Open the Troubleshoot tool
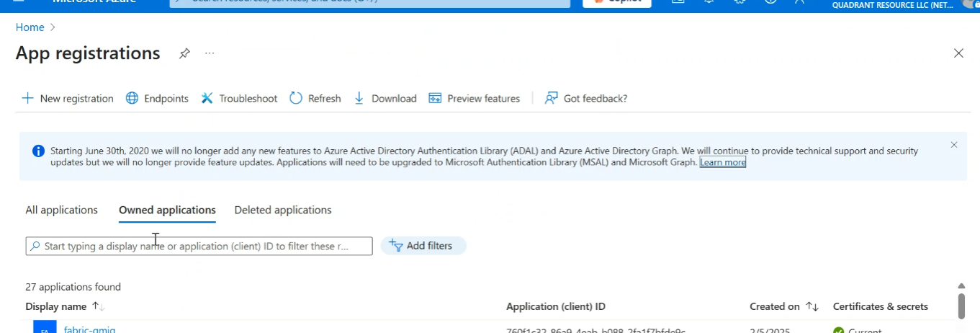 239,98
